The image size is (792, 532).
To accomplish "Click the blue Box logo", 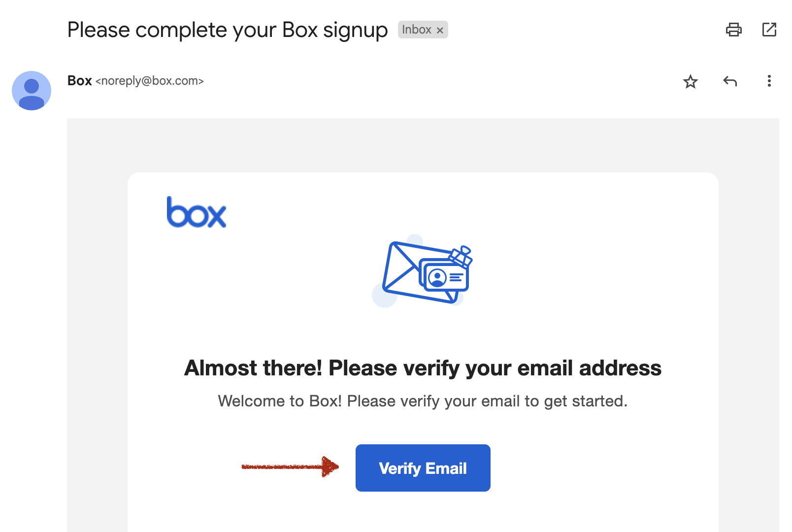I will [x=197, y=213].
